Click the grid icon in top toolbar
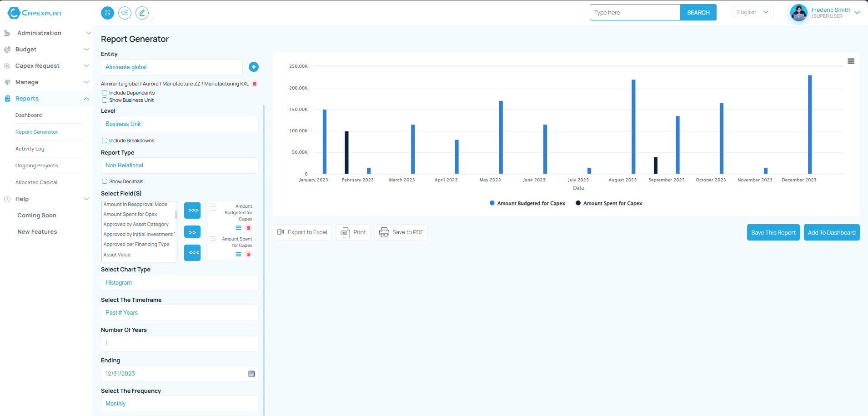Viewport: 868px width, 416px height. pyautogui.click(x=107, y=13)
